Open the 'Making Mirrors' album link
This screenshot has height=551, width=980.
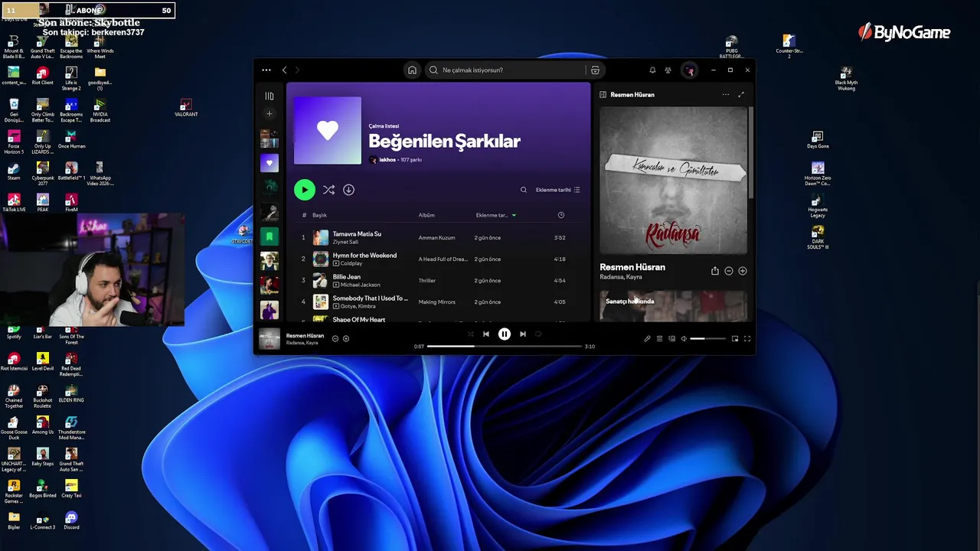pos(436,302)
